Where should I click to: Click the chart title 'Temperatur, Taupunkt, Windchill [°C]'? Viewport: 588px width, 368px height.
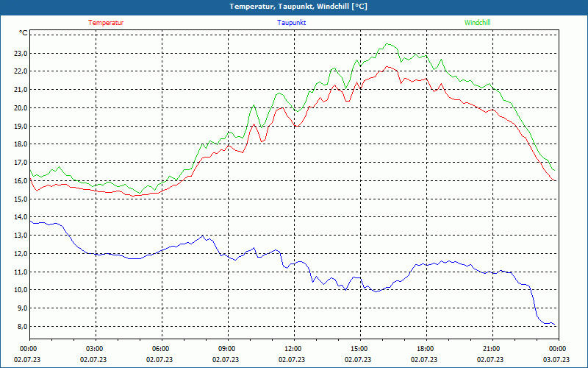[298, 7]
